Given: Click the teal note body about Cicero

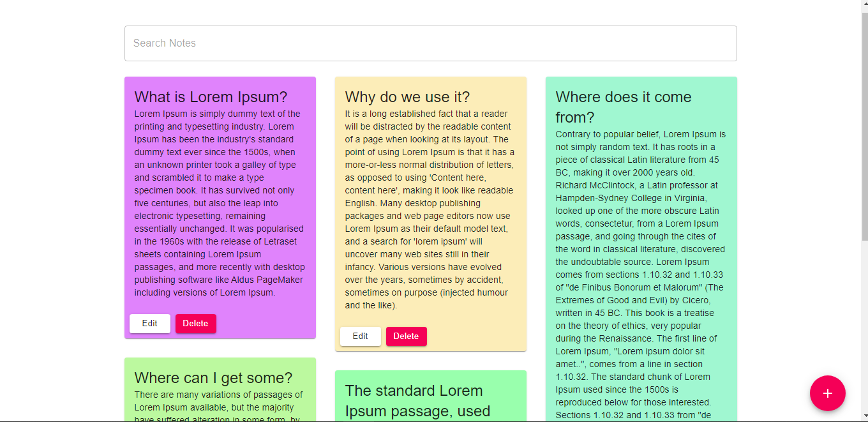Looking at the screenshot, I should 641,275.
